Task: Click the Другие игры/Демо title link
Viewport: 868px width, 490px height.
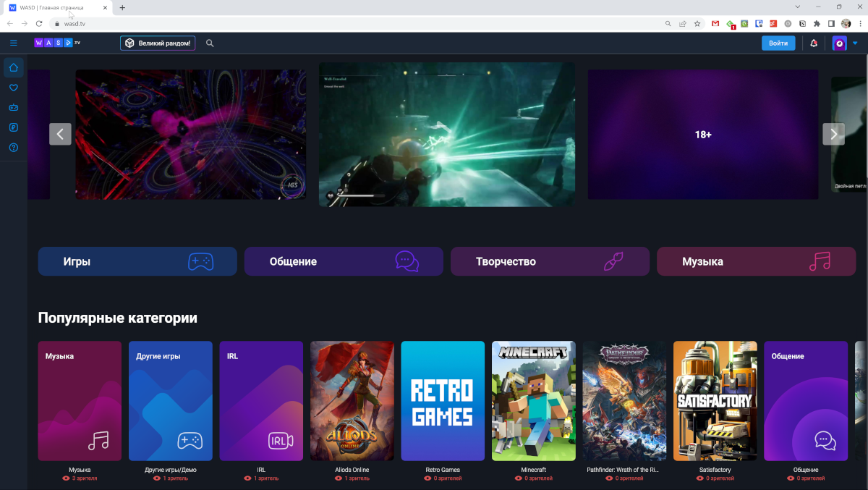Action: (171, 470)
